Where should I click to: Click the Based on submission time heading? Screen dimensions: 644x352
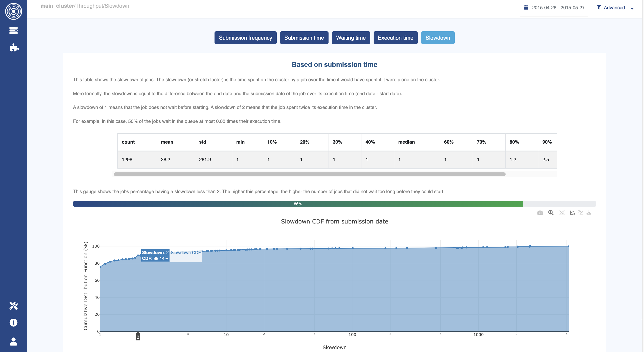tap(334, 64)
